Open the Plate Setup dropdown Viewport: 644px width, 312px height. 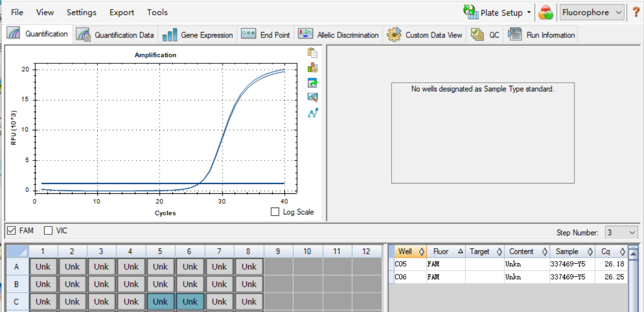(497, 13)
